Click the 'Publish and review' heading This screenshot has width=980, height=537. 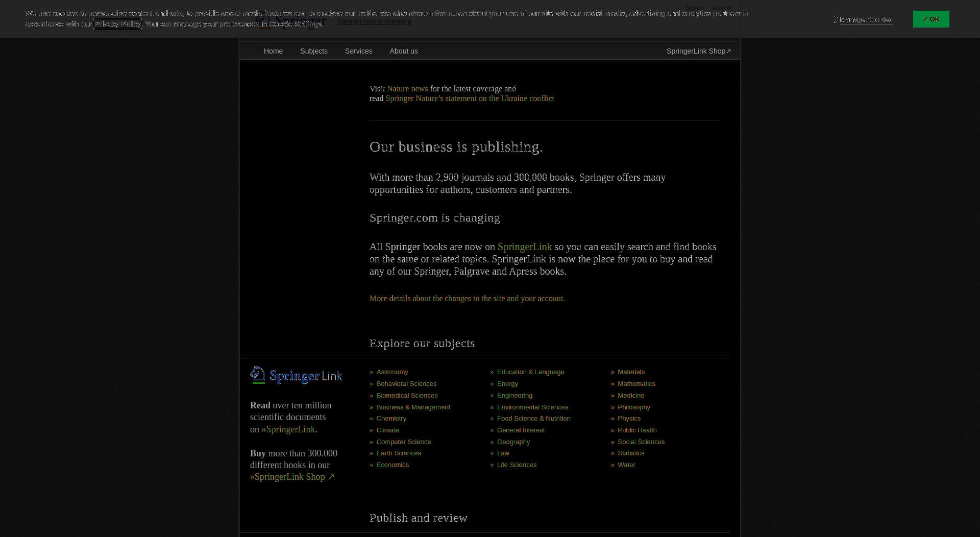tap(418, 518)
